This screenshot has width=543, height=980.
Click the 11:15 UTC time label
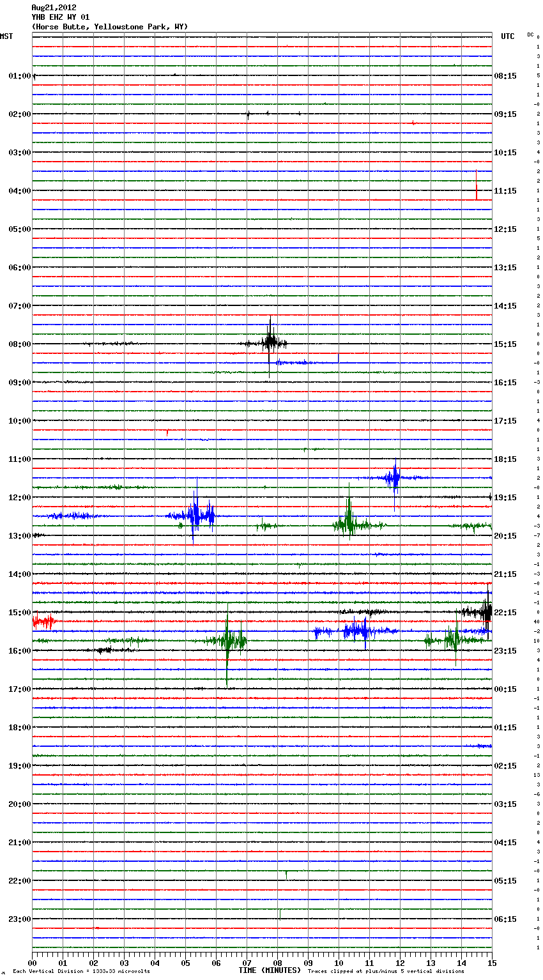click(505, 191)
